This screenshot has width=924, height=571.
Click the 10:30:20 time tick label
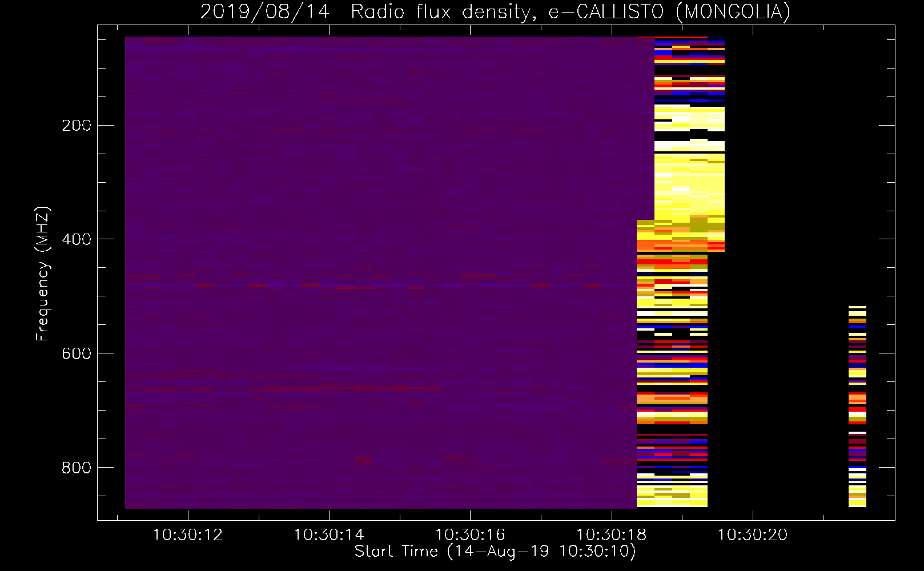(x=752, y=535)
